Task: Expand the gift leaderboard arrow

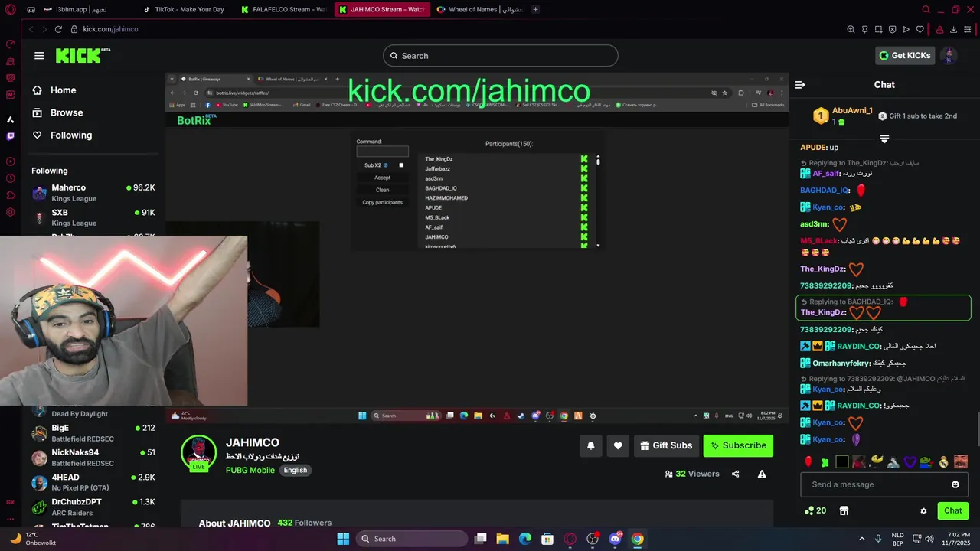Action: pyautogui.click(x=884, y=139)
